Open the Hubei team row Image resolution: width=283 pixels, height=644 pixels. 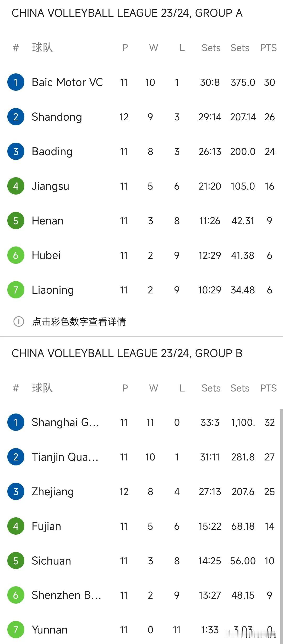pyautogui.click(x=141, y=255)
